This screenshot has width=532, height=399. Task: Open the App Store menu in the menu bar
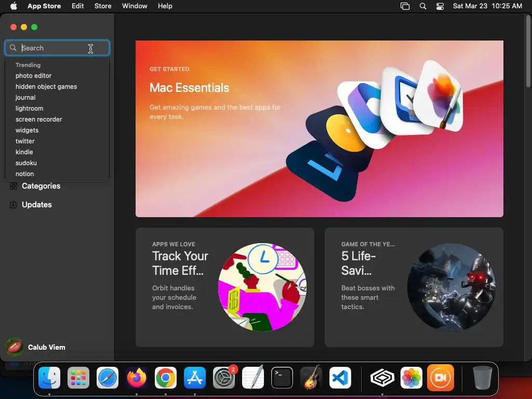pos(44,6)
